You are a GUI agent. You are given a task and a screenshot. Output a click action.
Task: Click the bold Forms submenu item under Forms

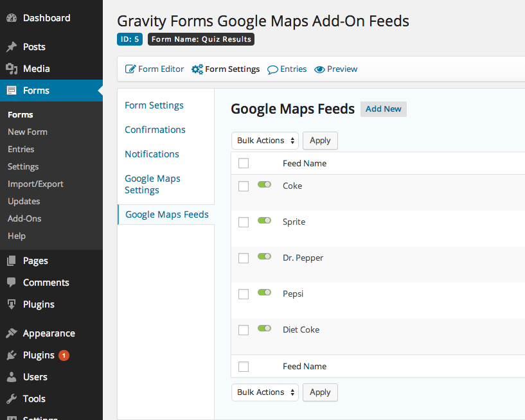21,115
